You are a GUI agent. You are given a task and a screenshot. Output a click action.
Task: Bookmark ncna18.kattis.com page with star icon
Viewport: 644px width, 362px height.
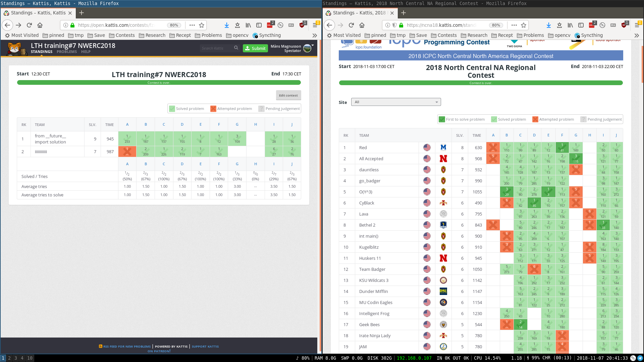(x=524, y=25)
